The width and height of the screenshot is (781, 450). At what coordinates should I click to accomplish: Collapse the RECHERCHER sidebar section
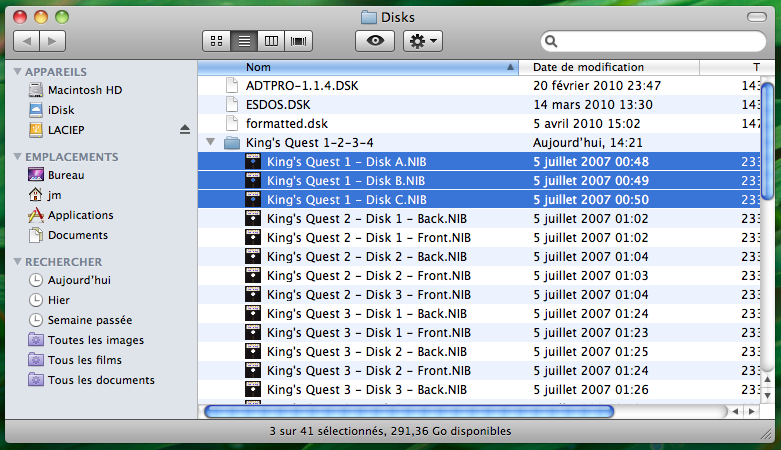(17, 262)
